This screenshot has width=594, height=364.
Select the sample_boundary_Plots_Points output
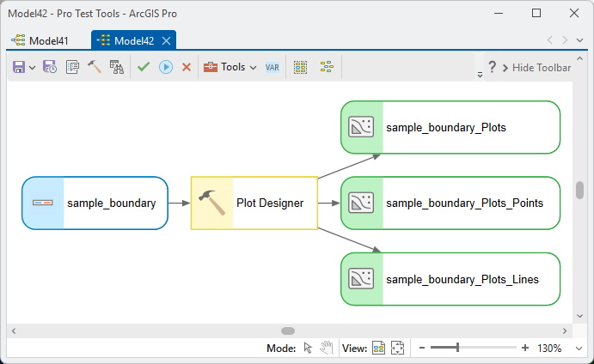(450, 203)
